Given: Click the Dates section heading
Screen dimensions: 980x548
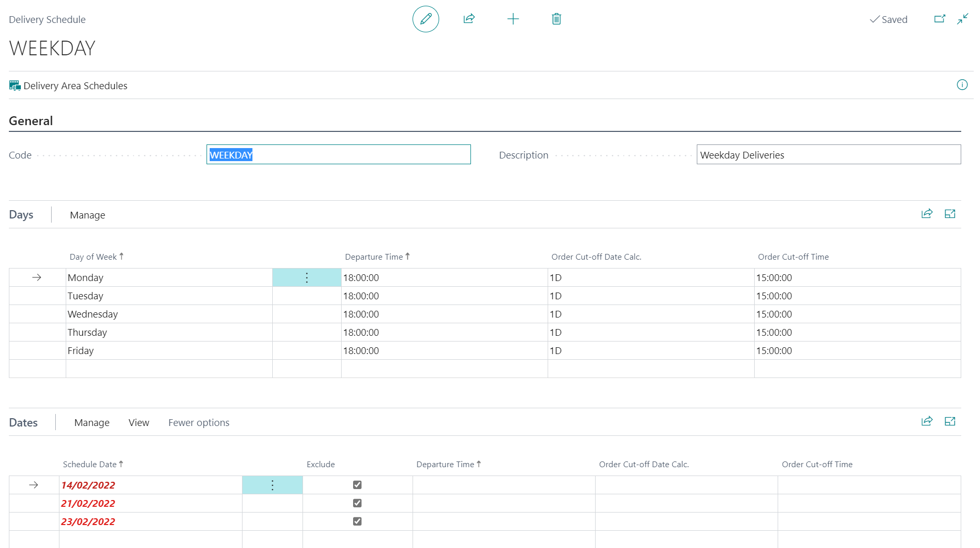Looking at the screenshot, I should point(23,422).
